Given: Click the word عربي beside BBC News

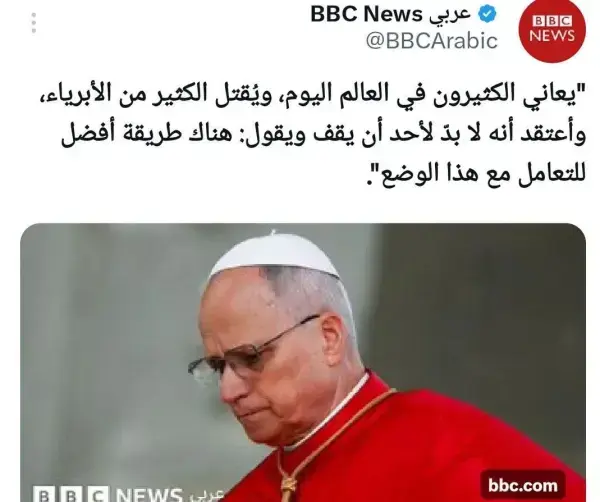Looking at the screenshot, I should point(450,16).
